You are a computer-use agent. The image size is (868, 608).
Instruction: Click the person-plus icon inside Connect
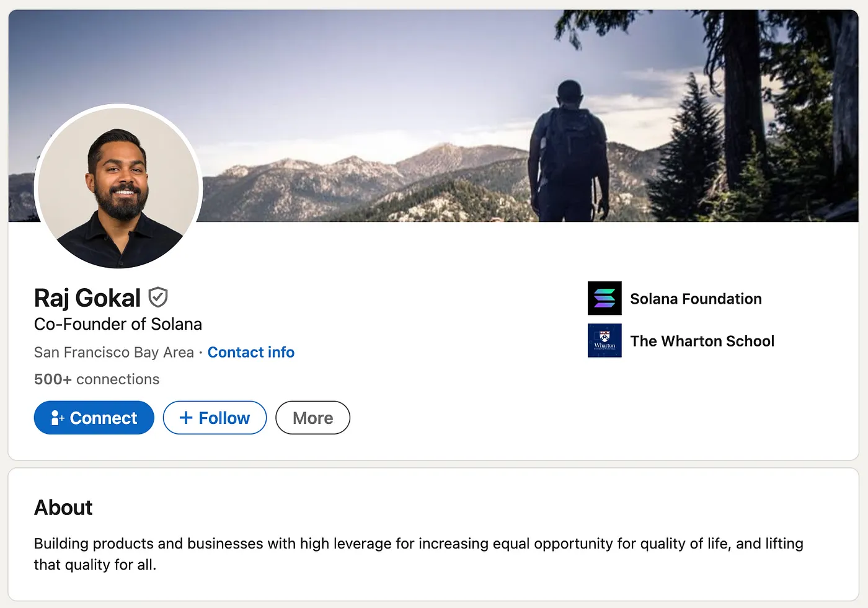(57, 418)
